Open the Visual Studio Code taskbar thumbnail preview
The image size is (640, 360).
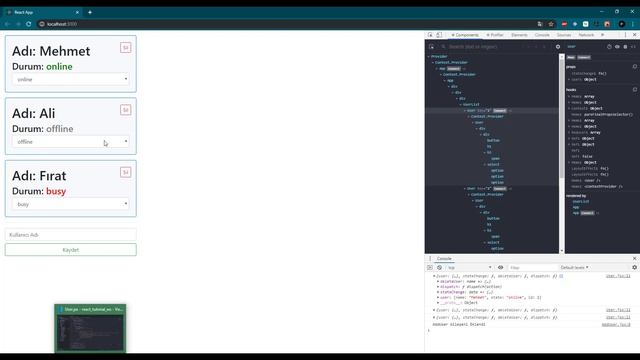(90, 328)
